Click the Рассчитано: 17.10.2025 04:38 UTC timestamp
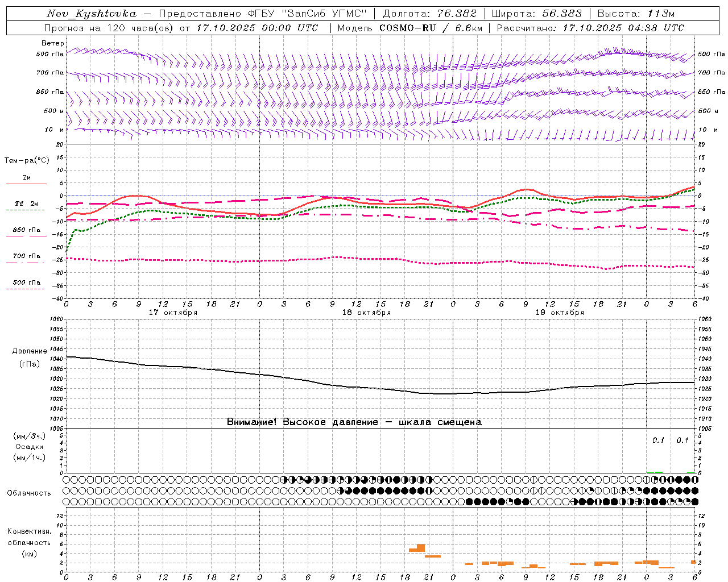The height and width of the screenshot is (582, 728). point(590,28)
